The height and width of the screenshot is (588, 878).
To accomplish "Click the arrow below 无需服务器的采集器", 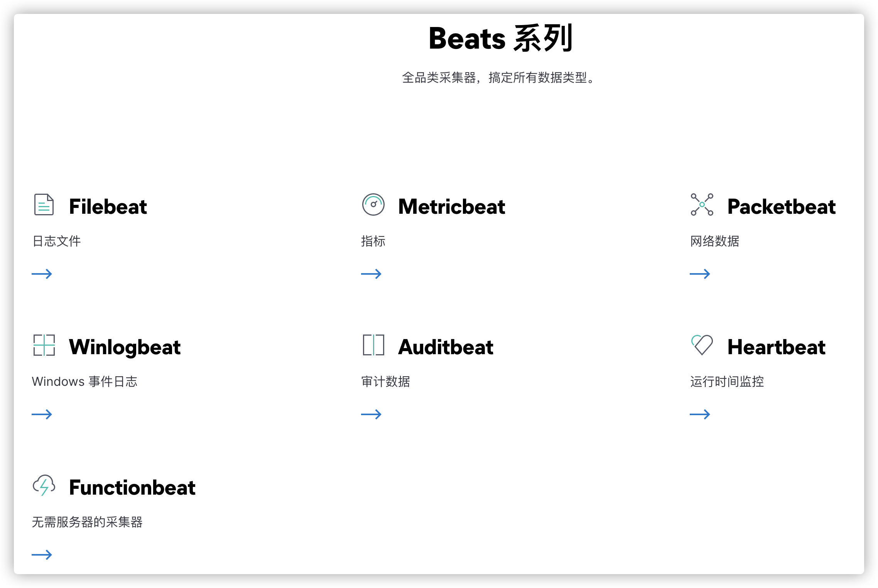I will tap(42, 555).
